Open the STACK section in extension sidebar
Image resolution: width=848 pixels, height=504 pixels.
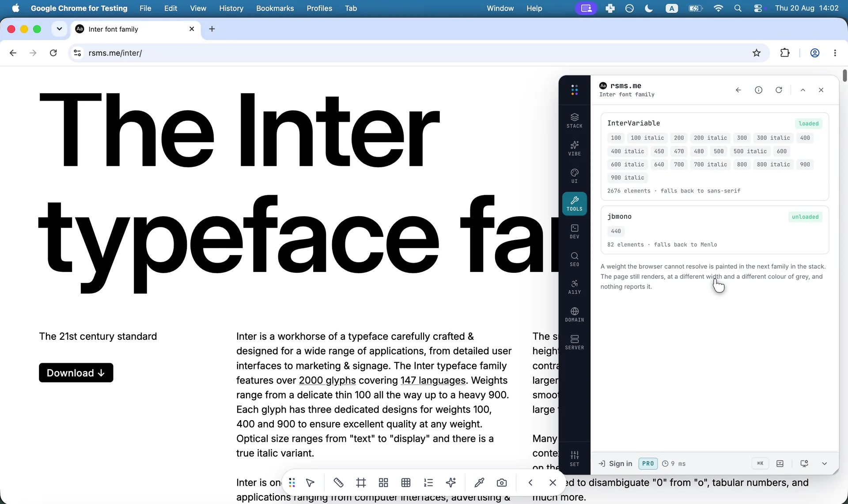(574, 120)
